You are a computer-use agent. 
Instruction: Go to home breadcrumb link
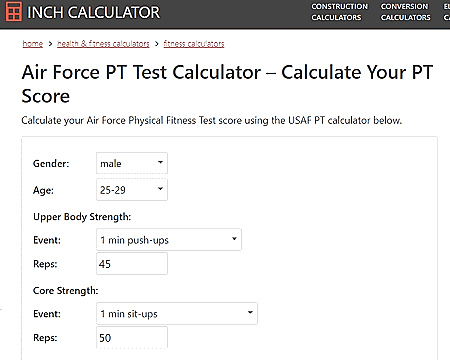tap(33, 44)
